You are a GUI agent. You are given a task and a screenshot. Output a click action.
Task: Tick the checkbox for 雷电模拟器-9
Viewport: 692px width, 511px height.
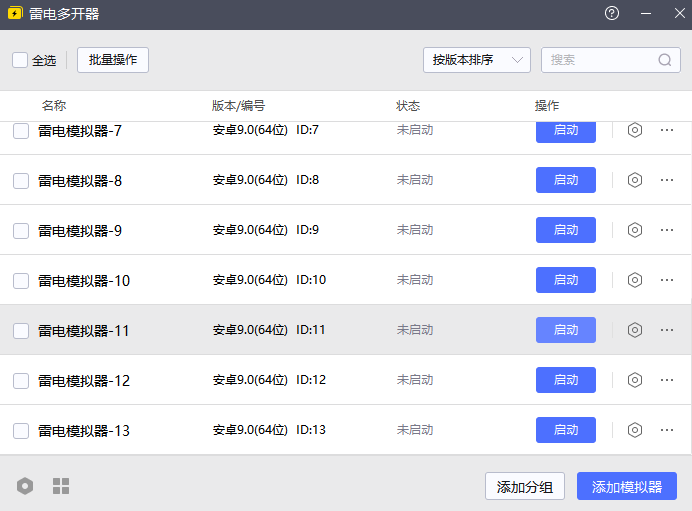[x=21, y=230]
